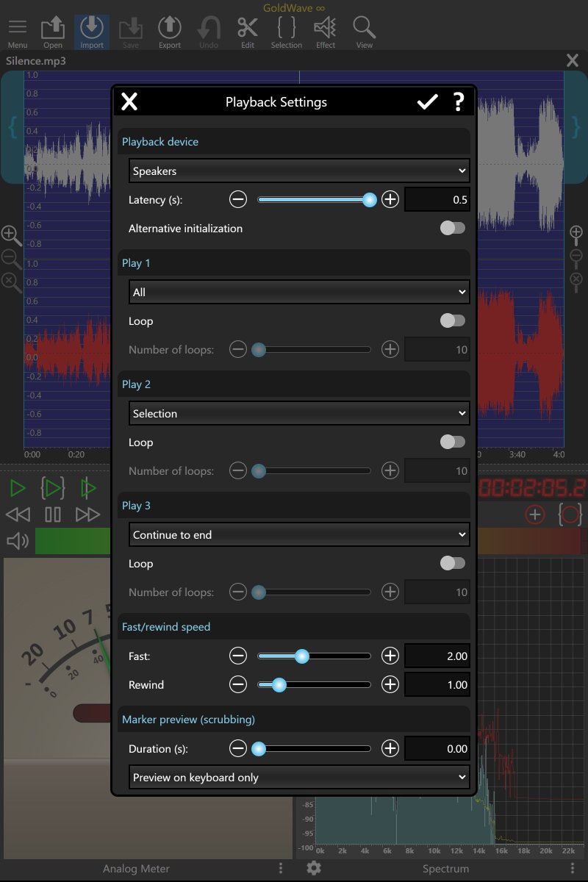
Task: Increase Rewind speed with plus button
Action: [x=390, y=684]
